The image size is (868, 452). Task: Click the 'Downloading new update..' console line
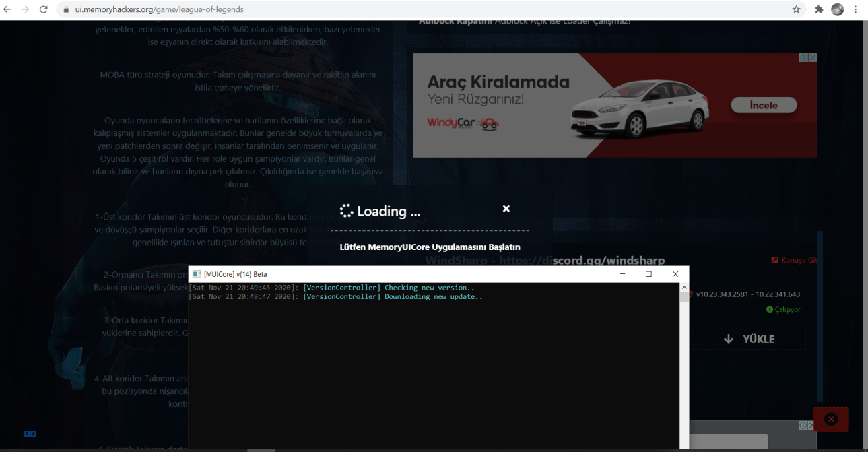tap(335, 296)
